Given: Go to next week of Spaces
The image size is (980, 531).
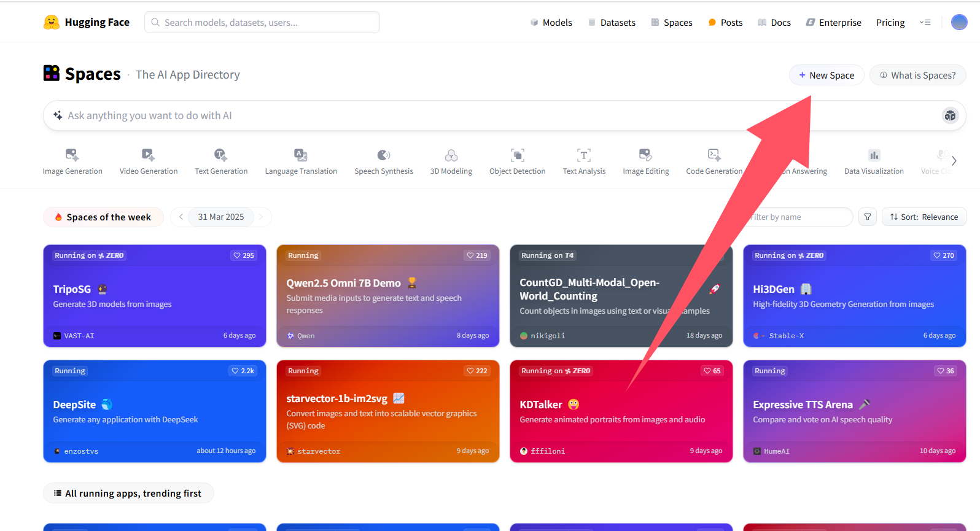Looking at the screenshot, I should click(261, 217).
